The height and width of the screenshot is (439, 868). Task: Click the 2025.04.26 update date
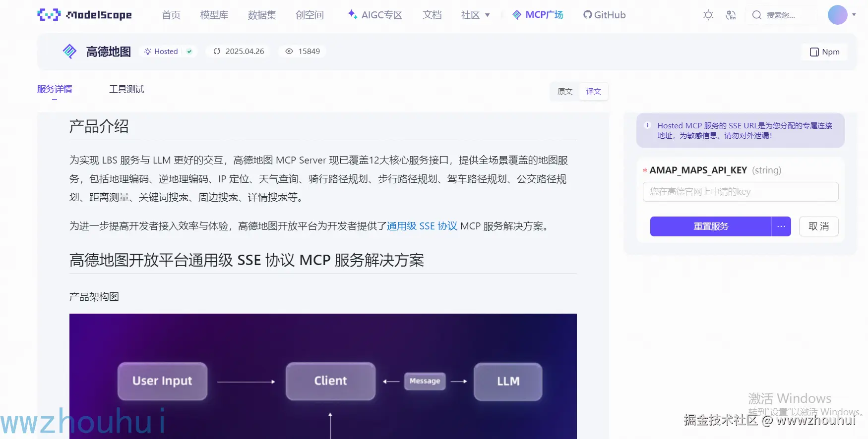click(245, 51)
